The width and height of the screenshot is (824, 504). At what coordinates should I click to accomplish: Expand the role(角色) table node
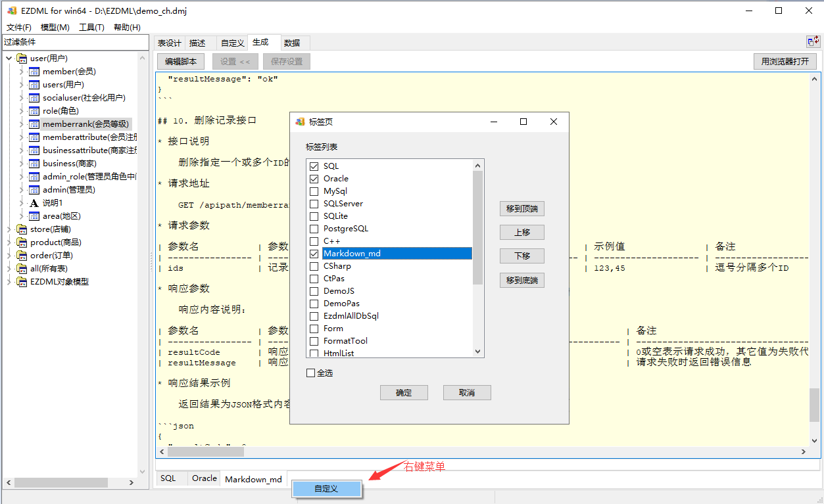coord(22,111)
